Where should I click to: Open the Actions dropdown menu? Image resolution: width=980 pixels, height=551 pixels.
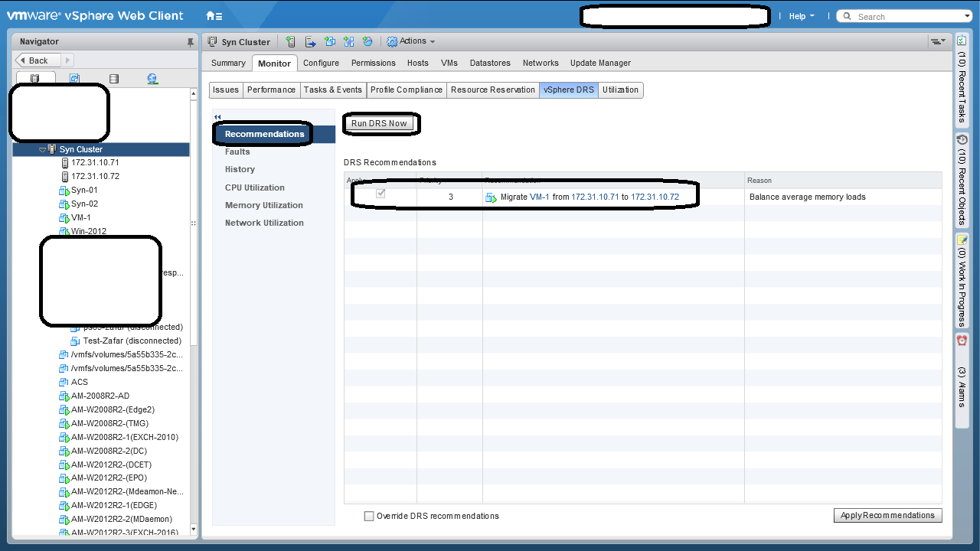412,41
